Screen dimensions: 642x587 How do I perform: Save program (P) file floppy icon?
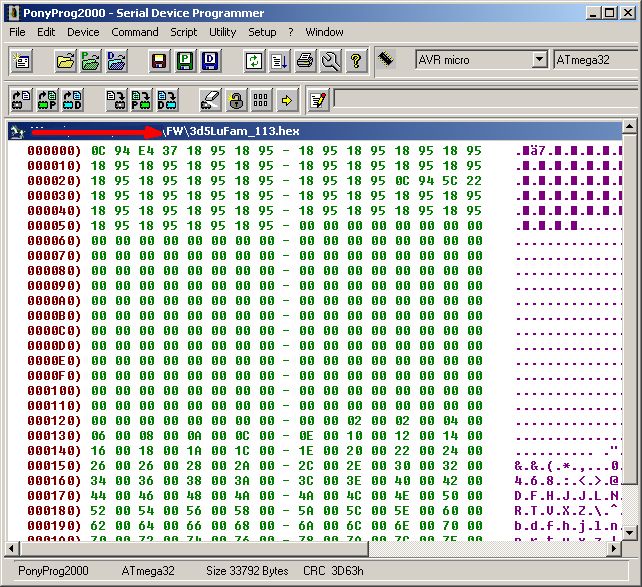click(185, 61)
